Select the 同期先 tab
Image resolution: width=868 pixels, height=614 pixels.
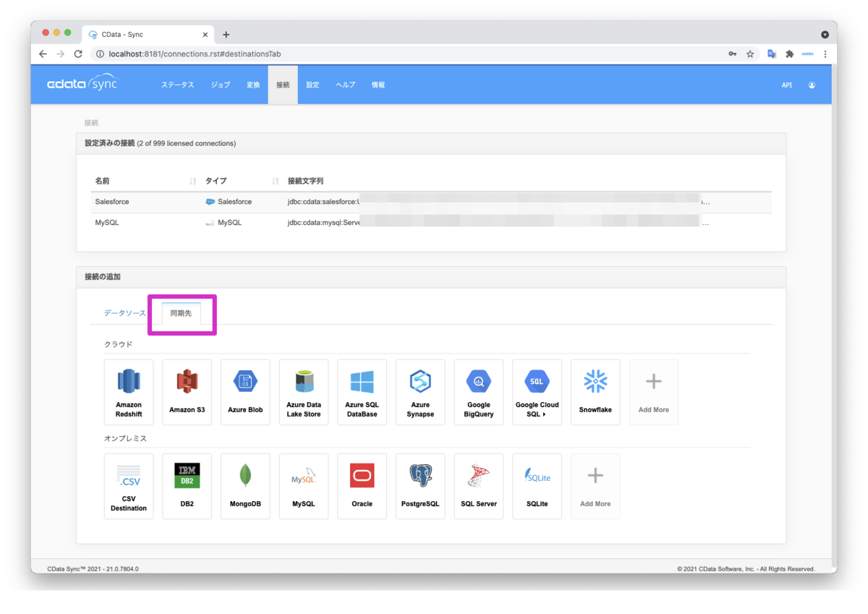click(x=181, y=313)
